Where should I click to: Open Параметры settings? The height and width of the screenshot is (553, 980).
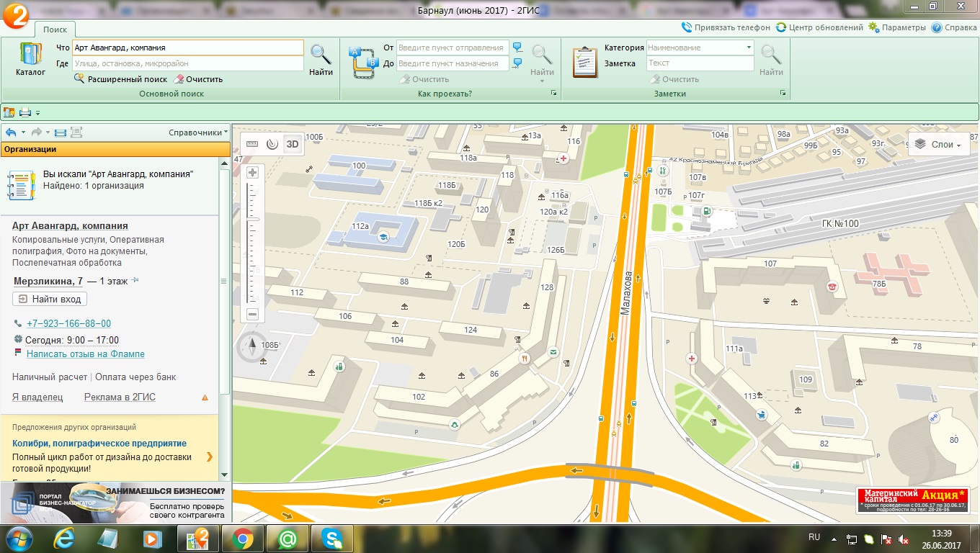(x=897, y=27)
